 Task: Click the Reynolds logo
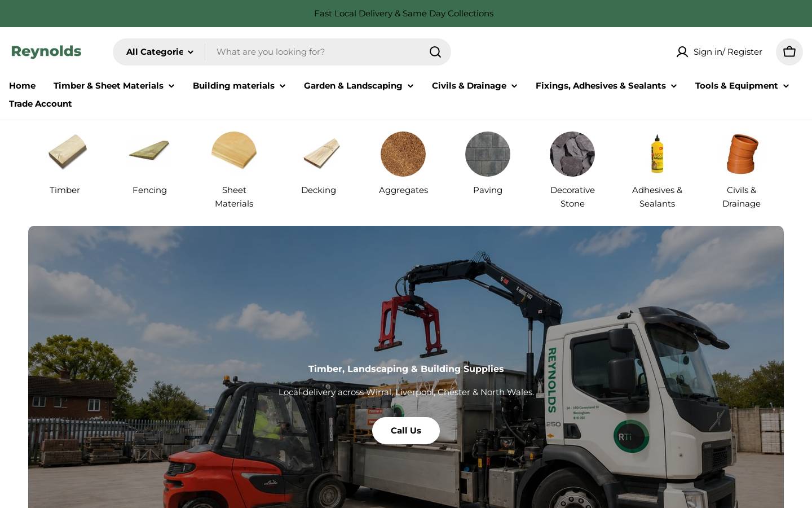point(46,51)
